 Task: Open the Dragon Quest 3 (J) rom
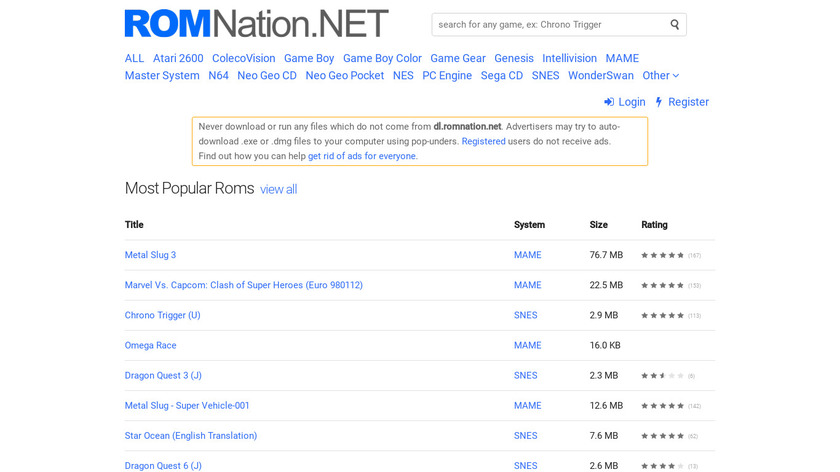point(163,376)
